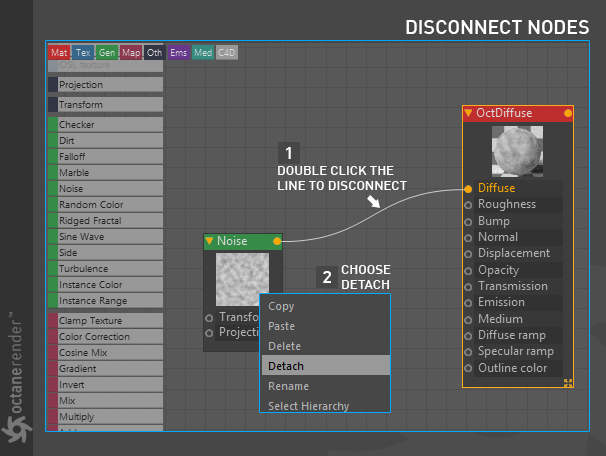
Task: Toggle the C4D node filter tab
Action: click(x=226, y=53)
